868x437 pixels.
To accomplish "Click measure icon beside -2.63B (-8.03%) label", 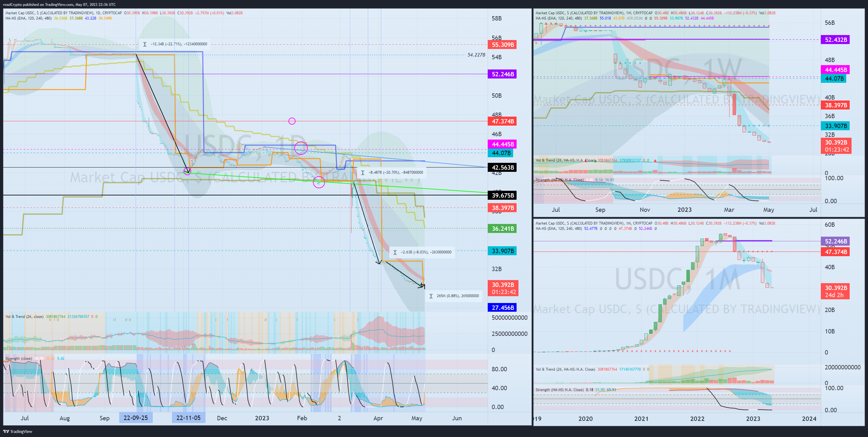I will coord(395,252).
